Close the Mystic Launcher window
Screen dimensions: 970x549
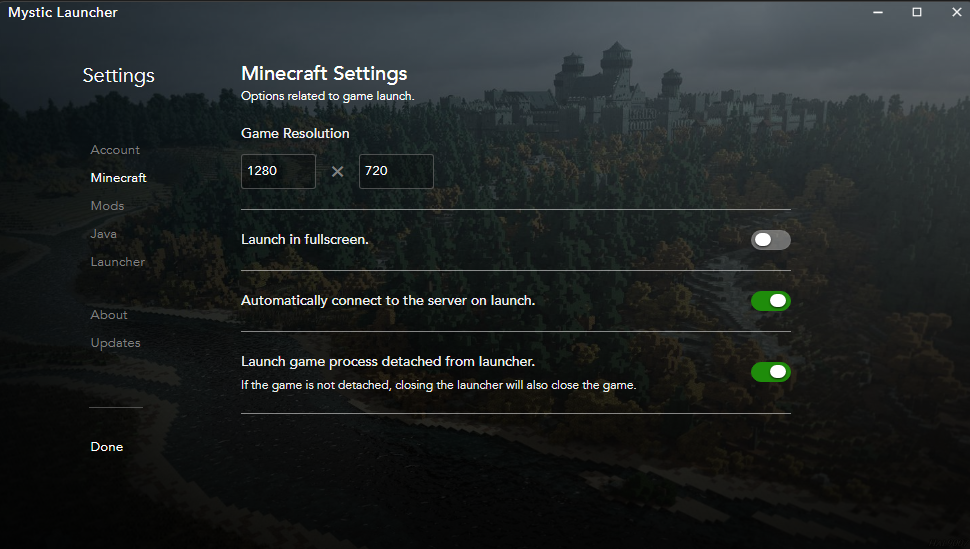pyautogui.click(x=956, y=12)
